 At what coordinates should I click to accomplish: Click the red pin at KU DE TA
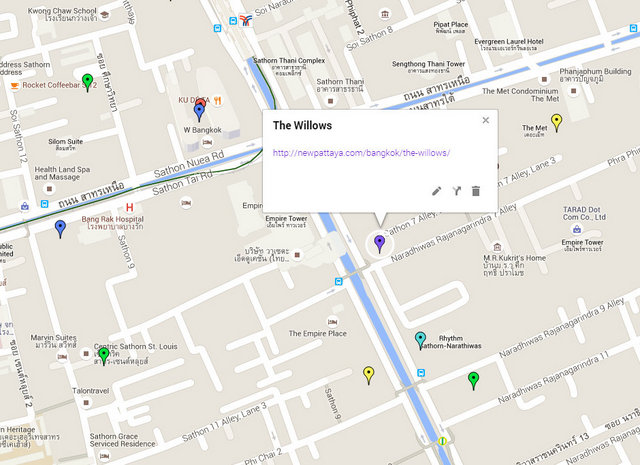200,102
